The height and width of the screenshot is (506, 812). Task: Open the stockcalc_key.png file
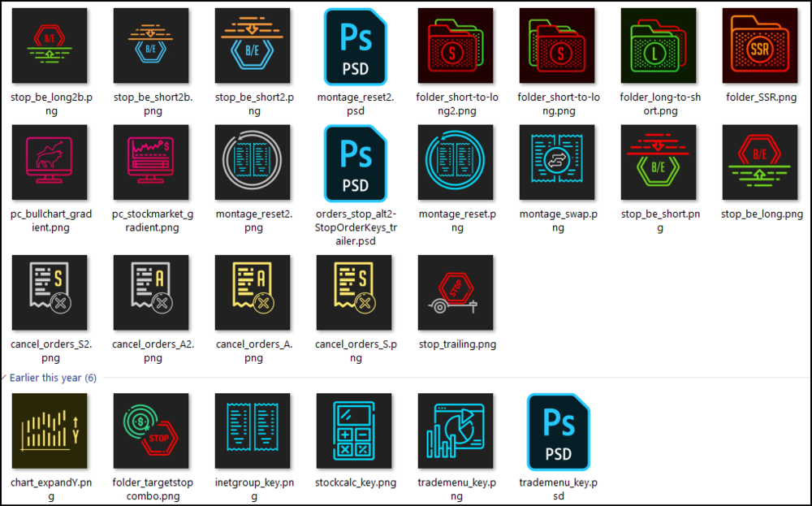pos(355,431)
